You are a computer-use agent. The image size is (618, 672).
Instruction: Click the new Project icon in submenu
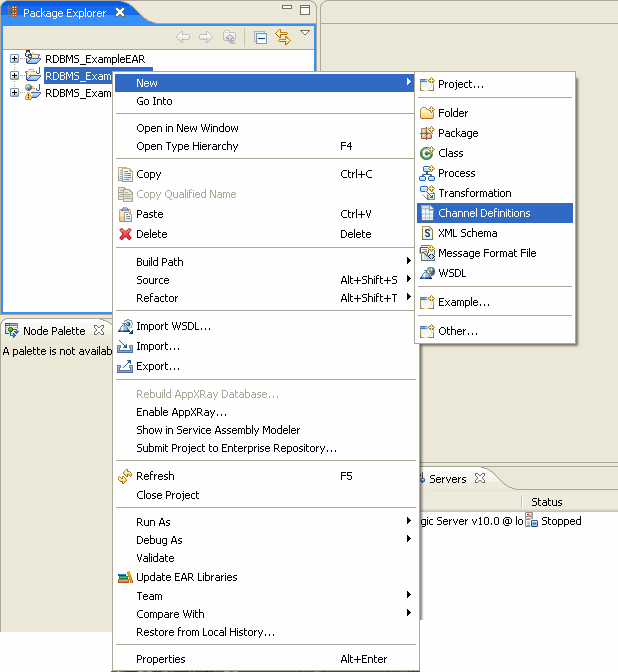[x=427, y=84]
